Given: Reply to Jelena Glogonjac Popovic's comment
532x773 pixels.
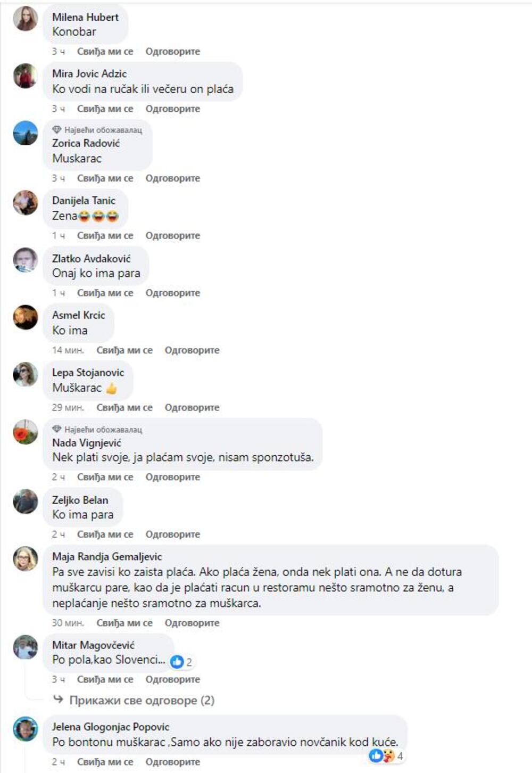Looking at the screenshot, I should [173, 762].
